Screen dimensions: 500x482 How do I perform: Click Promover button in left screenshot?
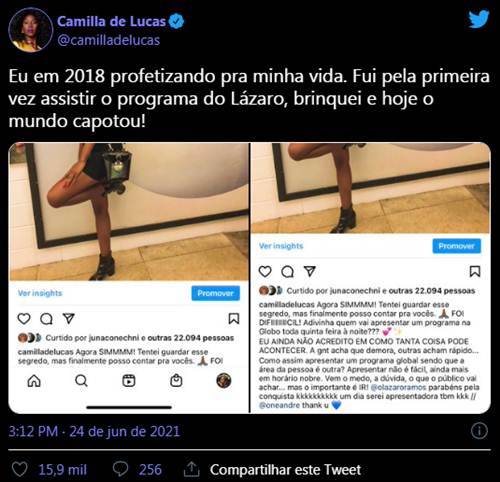(215, 293)
